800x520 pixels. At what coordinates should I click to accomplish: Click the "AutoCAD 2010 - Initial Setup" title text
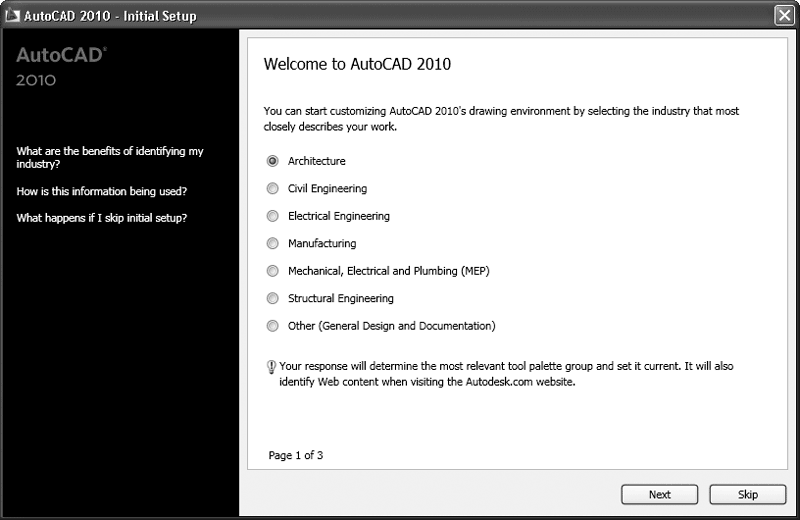tap(112, 16)
